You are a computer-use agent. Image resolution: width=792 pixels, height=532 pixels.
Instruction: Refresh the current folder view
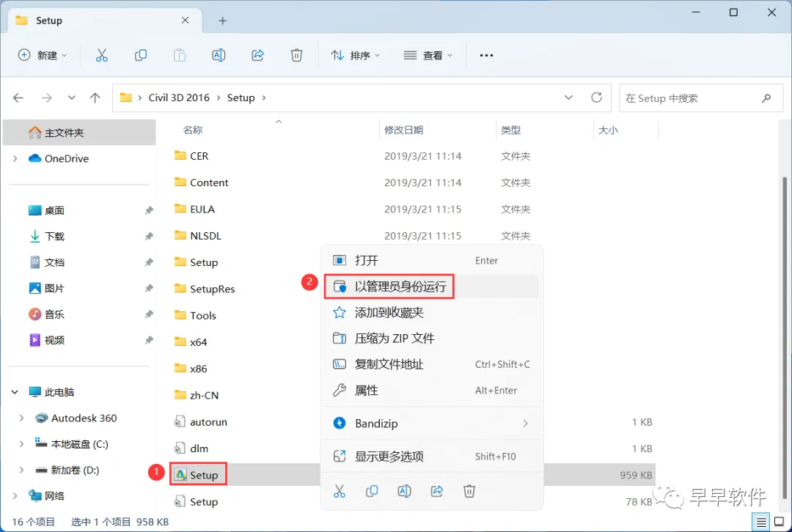(x=596, y=97)
